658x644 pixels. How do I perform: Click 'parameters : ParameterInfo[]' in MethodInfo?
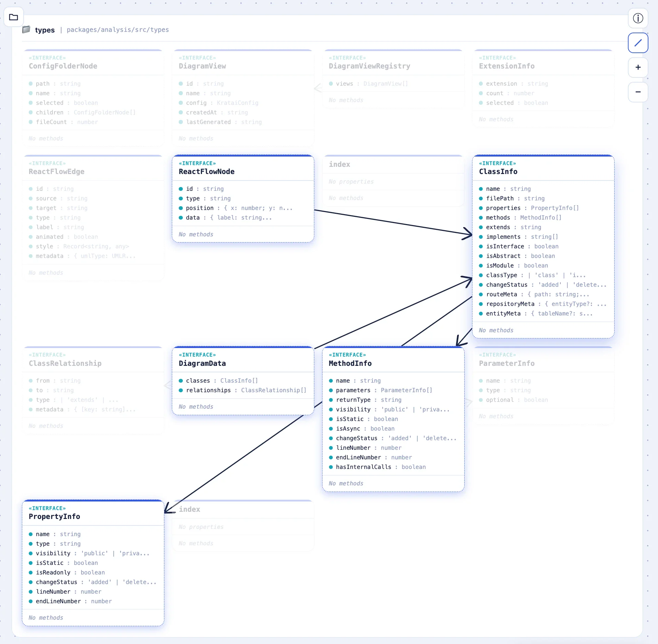point(393,390)
